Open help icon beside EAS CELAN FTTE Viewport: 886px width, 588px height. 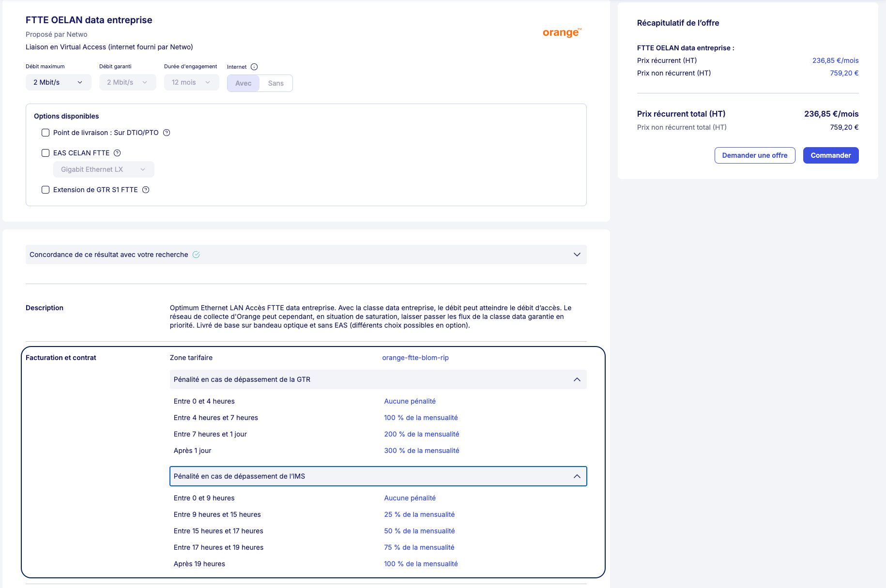(x=117, y=153)
